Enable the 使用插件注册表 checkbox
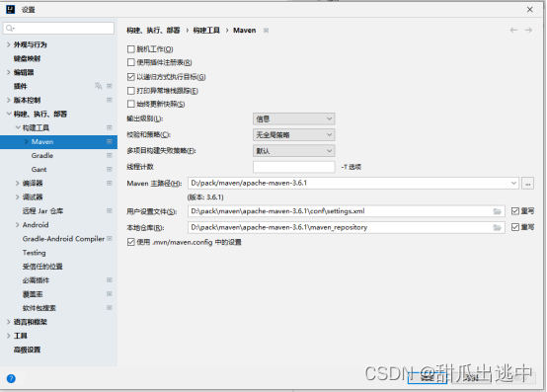This screenshot has width=547, height=392. point(131,62)
